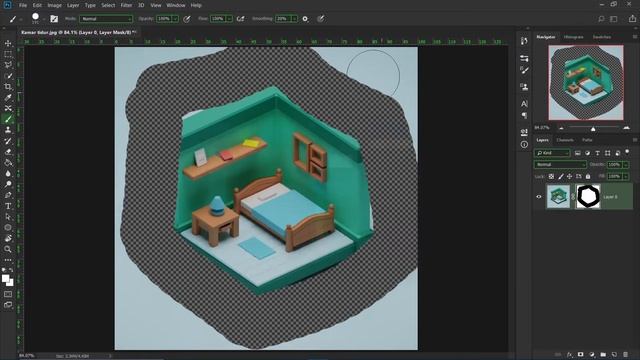This screenshot has height=360, width=640.
Task: Select the Ellipse shape tool
Action: 8,228
